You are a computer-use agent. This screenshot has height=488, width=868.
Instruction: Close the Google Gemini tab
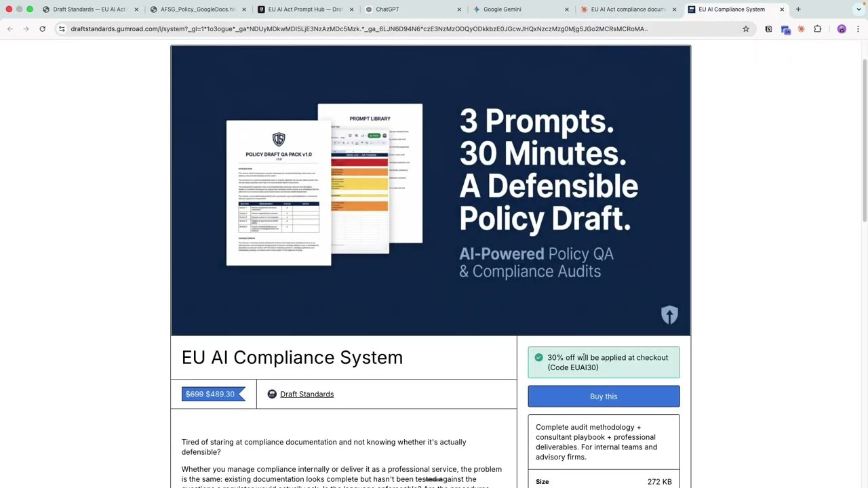(x=567, y=9)
